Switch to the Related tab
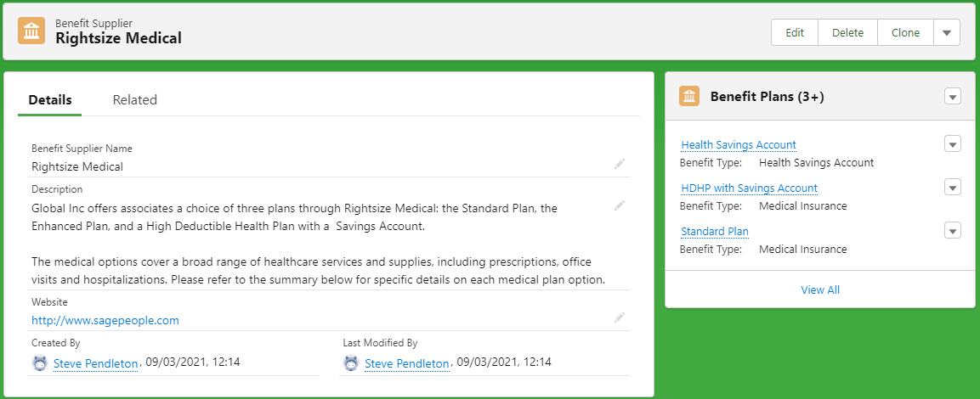Viewport: 980px width, 399px height. pyautogui.click(x=134, y=100)
